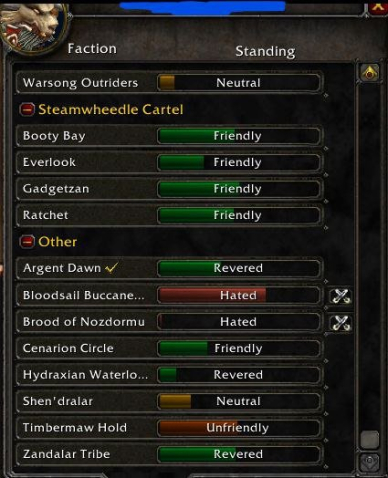This screenshot has height=478, width=388.
Task: Select the Warsong Outriders faction row
Action: [169, 83]
